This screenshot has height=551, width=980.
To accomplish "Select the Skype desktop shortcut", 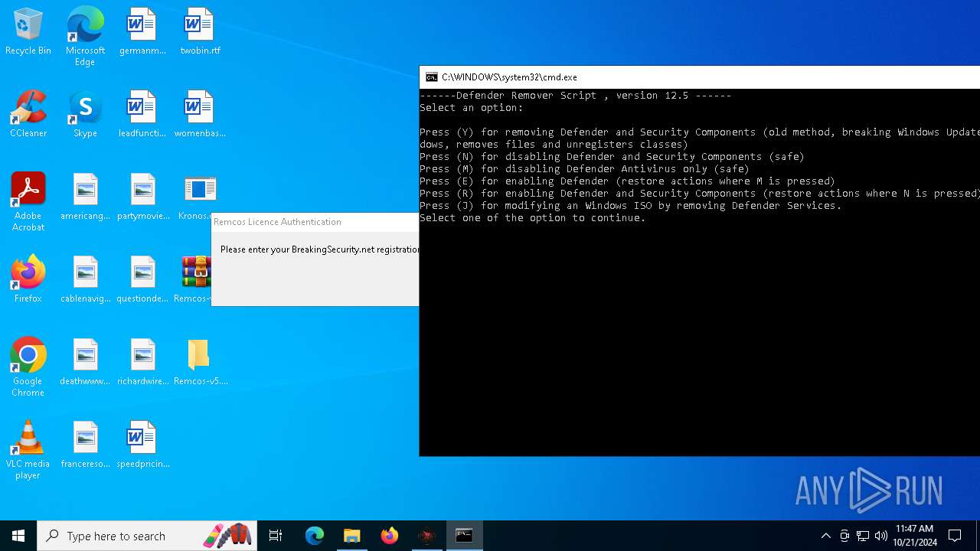I will tap(85, 115).
